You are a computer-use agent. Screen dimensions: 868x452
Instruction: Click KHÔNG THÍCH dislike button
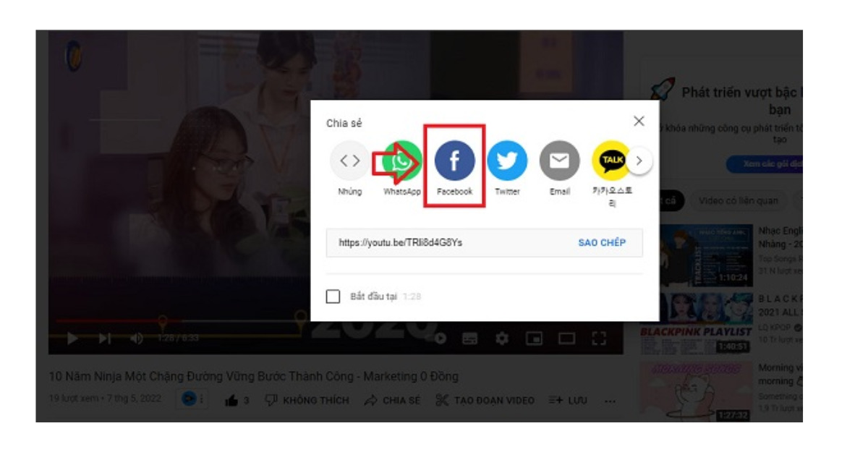pos(307,401)
